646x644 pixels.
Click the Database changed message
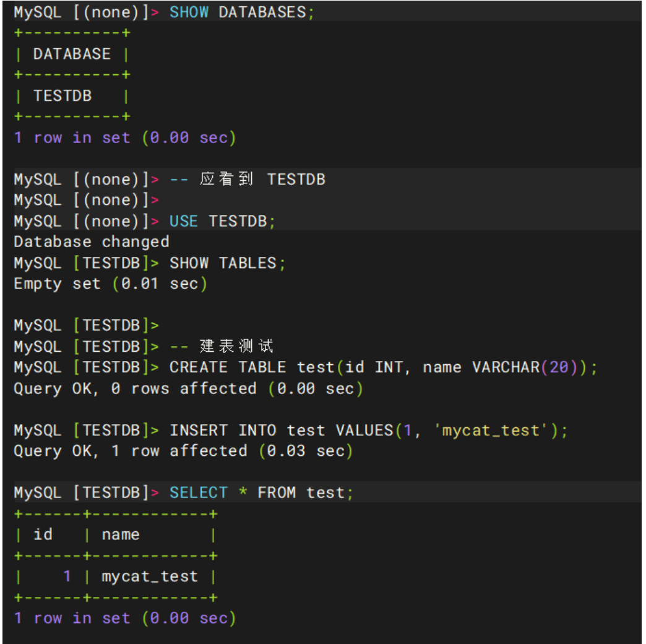point(92,242)
